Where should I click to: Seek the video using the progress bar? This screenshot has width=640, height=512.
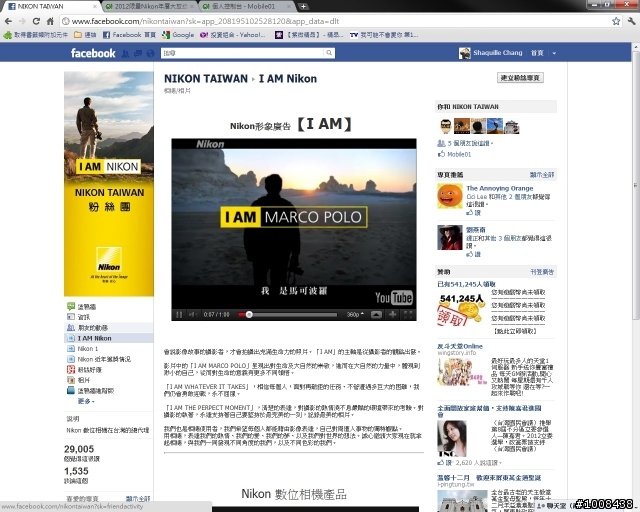[288, 315]
